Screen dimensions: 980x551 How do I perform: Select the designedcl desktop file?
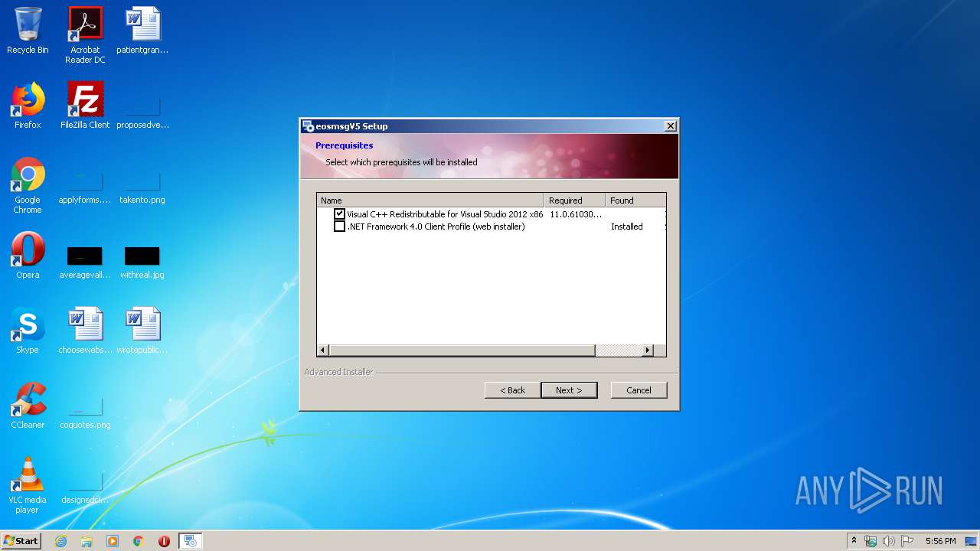(x=85, y=488)
